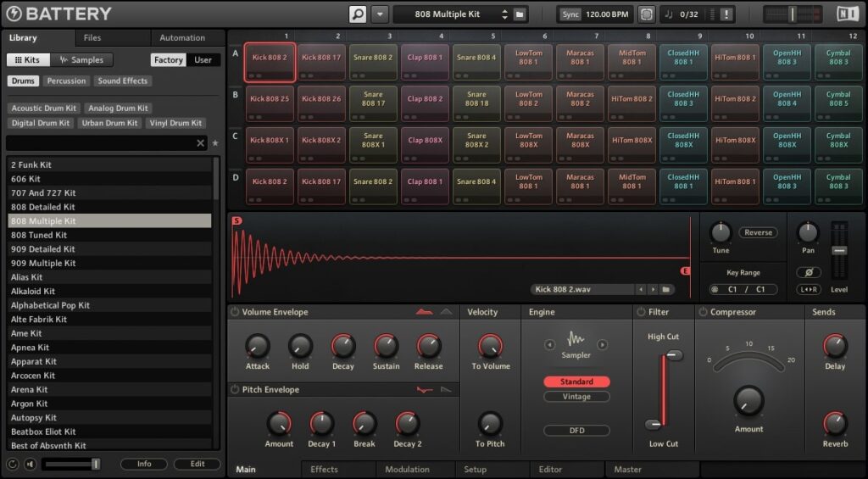Click the Key Range C1 / C1 field
Screen dimensions: 868x479
point(743,289)
